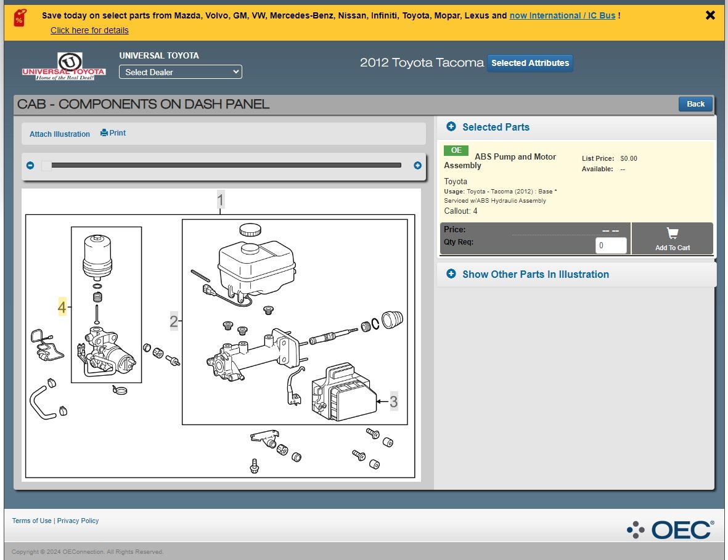Click Attach Illustration link
Image resolution: width=728 pixels, height=560 pixels.
pyautogui.click(x=60, y=134)
